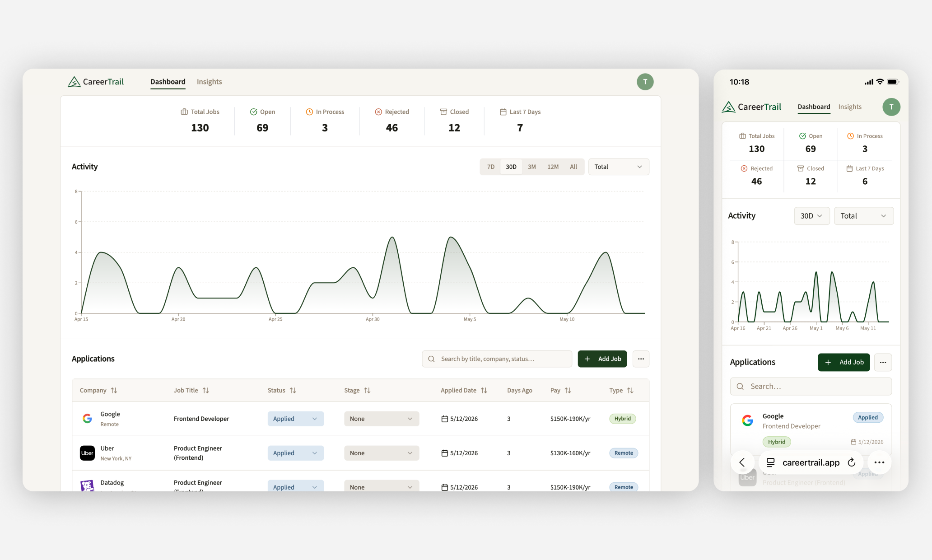The image size is (932, 560).
Task: Switch to the mobile Dashboard tab
Action: (814, 107)
